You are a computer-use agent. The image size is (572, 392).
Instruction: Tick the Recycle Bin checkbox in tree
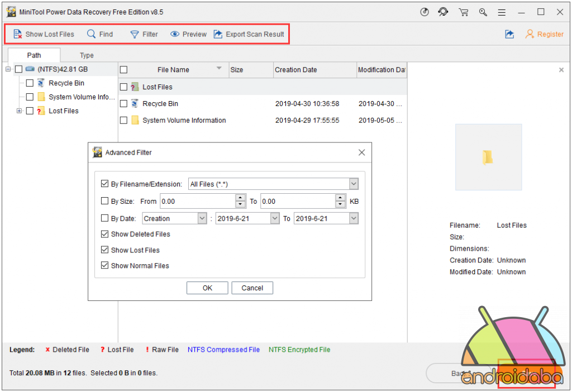point(30,83)
